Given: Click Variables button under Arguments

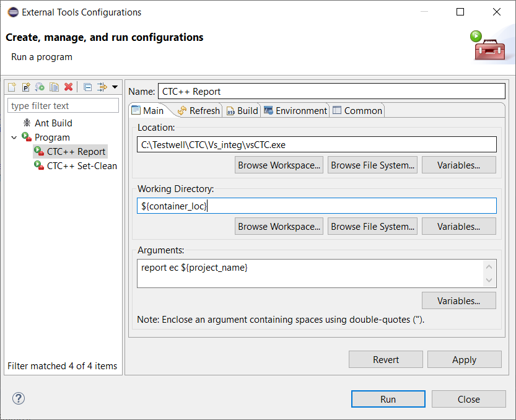Looking at the screenshot, I should [458, 301].
